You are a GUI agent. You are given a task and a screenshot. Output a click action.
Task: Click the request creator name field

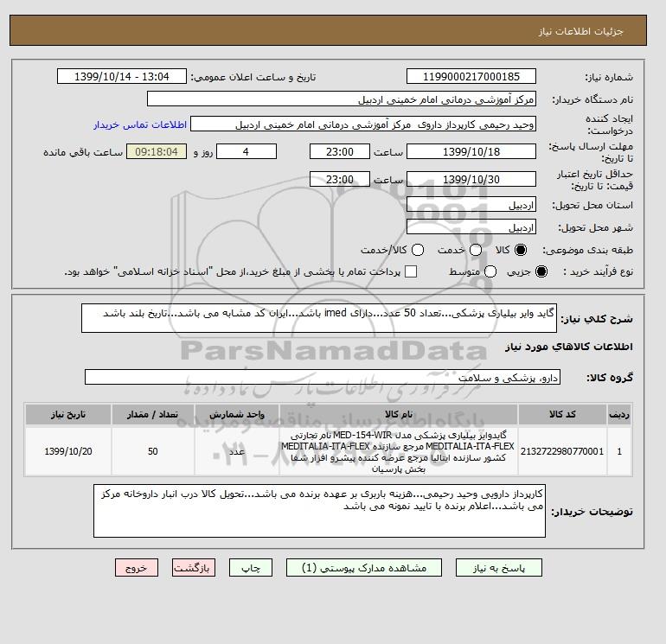coord(363,124)
